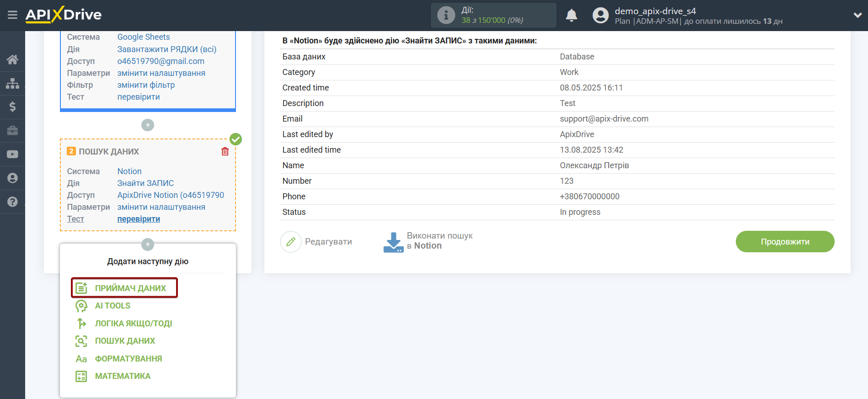The height and width of the screenshot is (399, 868).
Task: Go to Home in sidebar
Action: point(12,59)
